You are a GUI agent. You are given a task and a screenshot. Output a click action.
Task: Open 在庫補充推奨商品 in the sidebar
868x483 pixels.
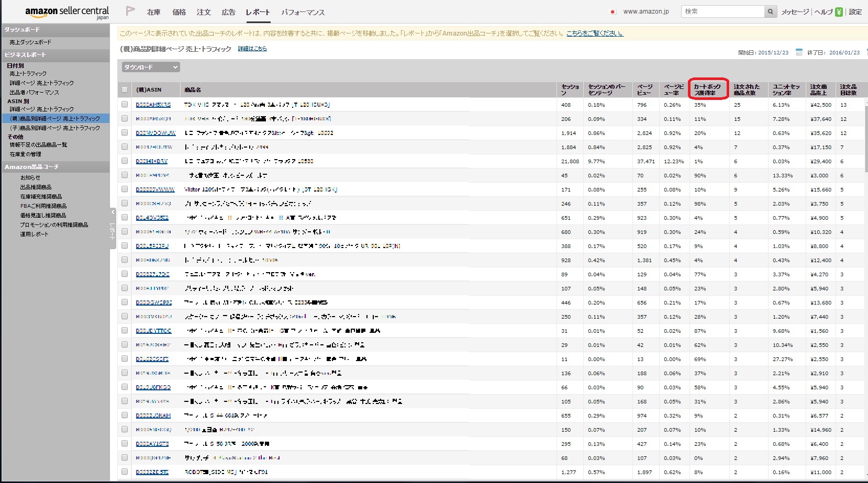[x=41, y=197]
